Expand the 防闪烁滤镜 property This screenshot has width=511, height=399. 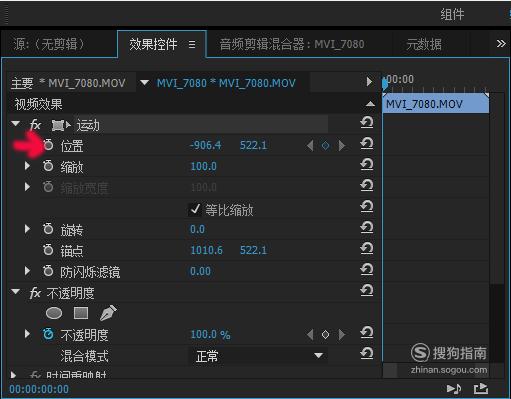tap(27, 271)
